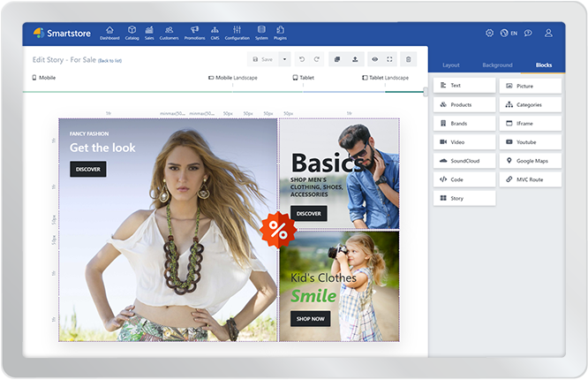This screenshot has width=588, height=380.
Task: Select the Get the look headline
Action: point(102,148)
